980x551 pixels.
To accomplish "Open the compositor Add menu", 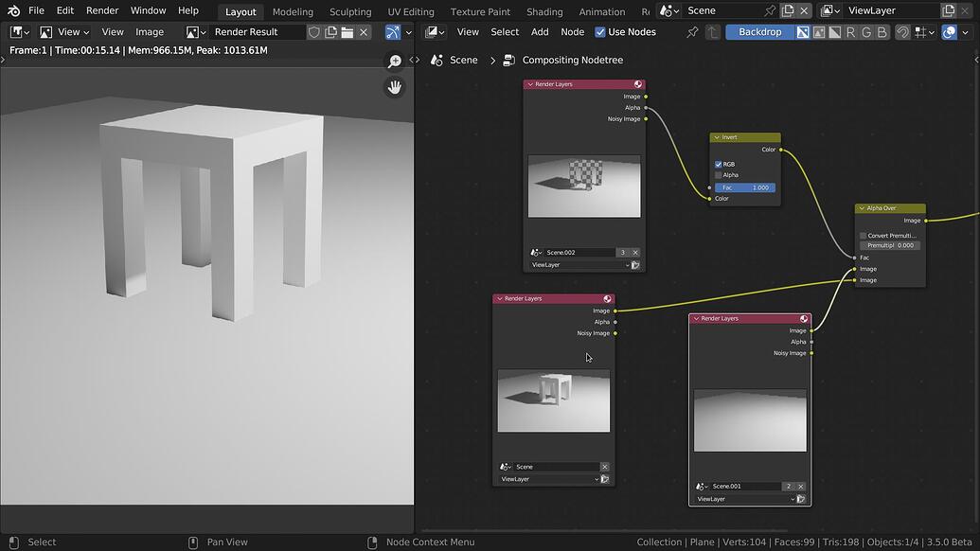I will coord(540,32).
